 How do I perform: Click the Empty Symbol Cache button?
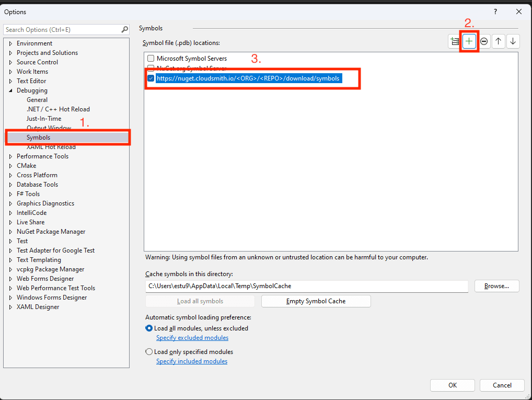click(316, 301)
